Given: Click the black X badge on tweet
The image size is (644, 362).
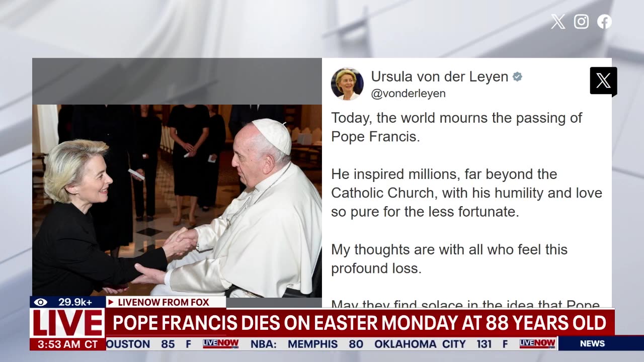Looking at the screenshot, I should point(603,81).
